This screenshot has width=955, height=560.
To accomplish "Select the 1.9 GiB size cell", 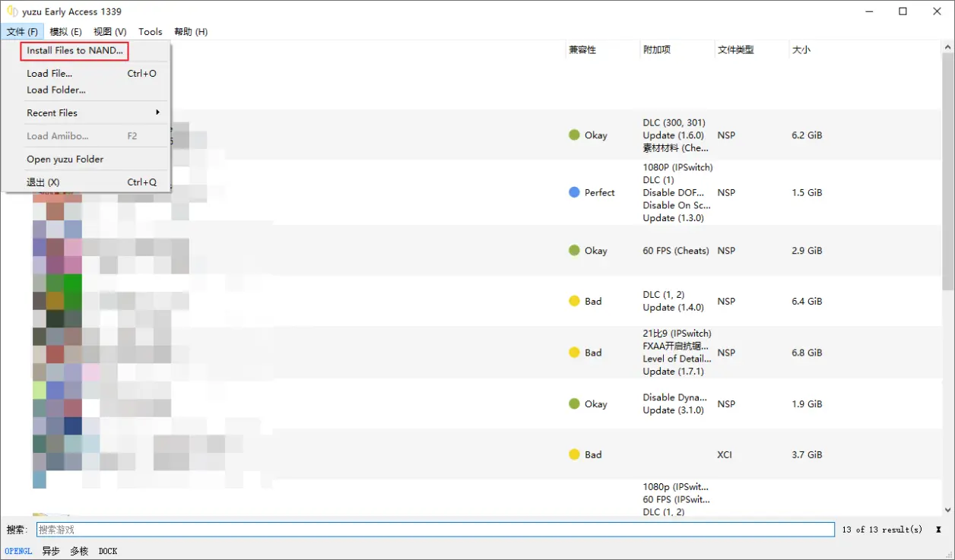I will pyautogui.click(x=807, y=403).
